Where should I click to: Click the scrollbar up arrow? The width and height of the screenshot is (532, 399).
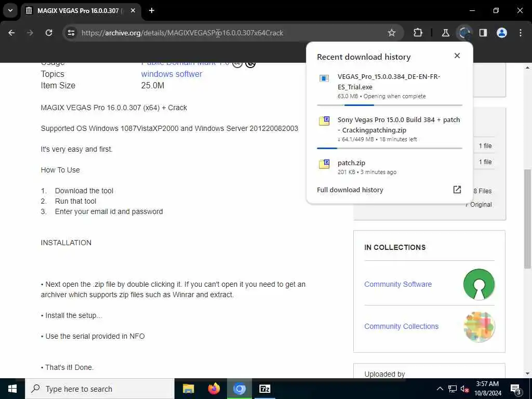coord(527,68)
